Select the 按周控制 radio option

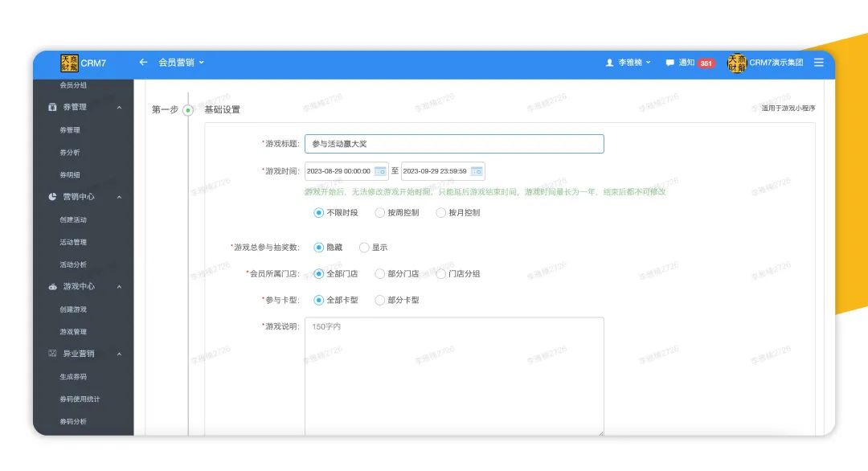pyautogui.click(x=379, y=212)
